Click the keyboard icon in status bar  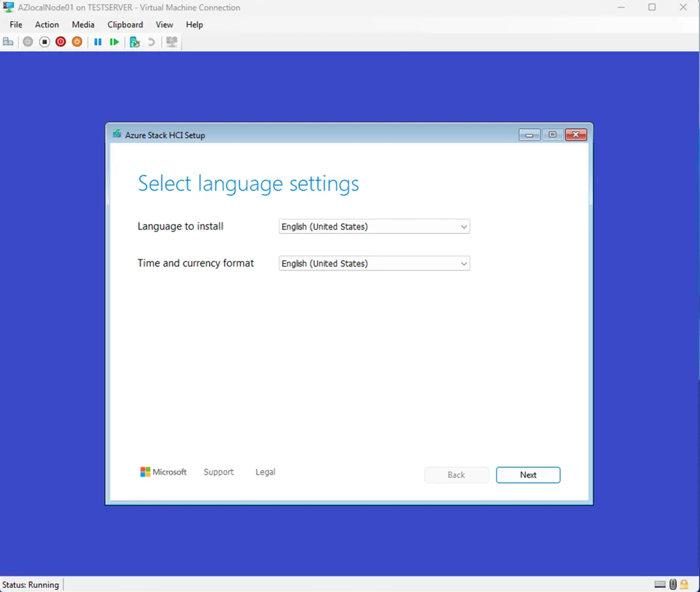660,584
